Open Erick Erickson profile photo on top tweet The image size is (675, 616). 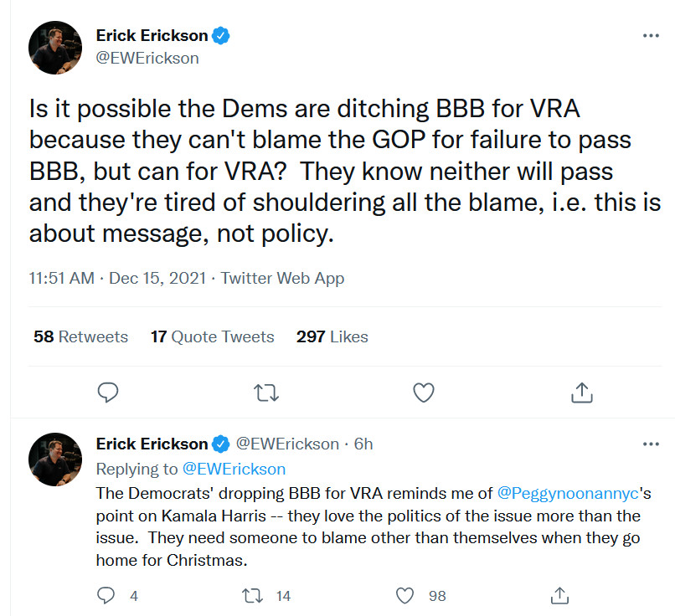coord(55,48)
